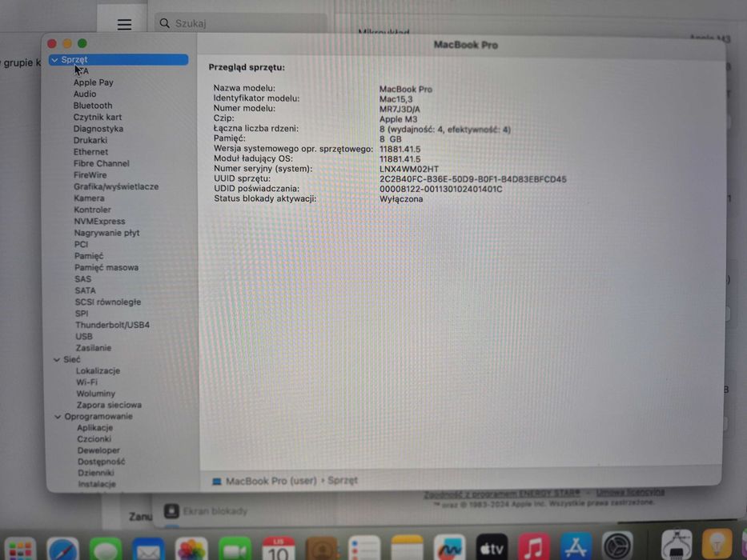The width and height of the screenshot is (747, 560).
Task: Select Czcionki in sidebar
Action: click(94, 439)
